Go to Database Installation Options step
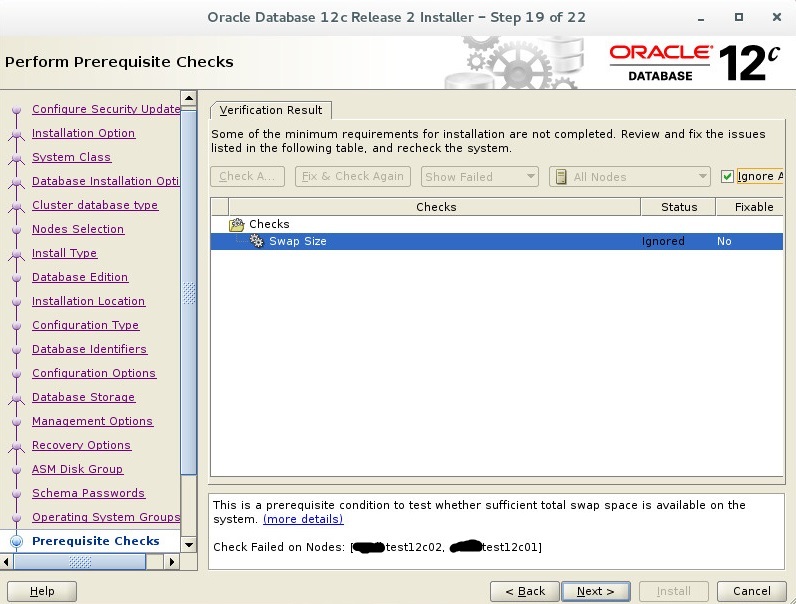 pyautogui.click(x=106, y=181)
